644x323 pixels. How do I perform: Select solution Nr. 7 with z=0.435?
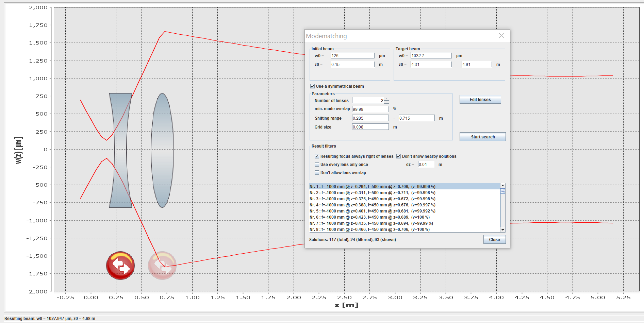(x=404, y=223)
